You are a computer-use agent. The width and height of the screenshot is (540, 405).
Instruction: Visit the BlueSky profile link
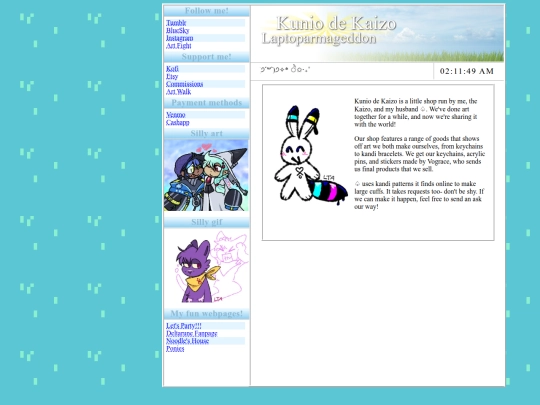coord(177,30)
